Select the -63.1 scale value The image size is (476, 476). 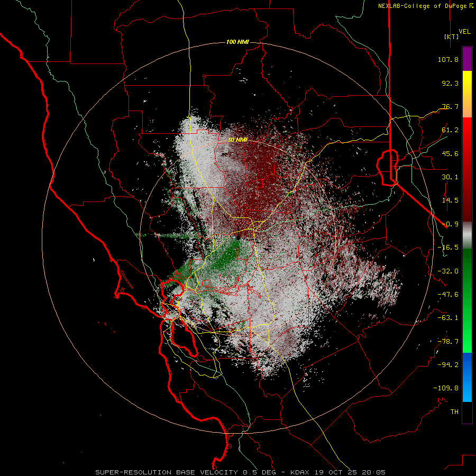(448, 318)
